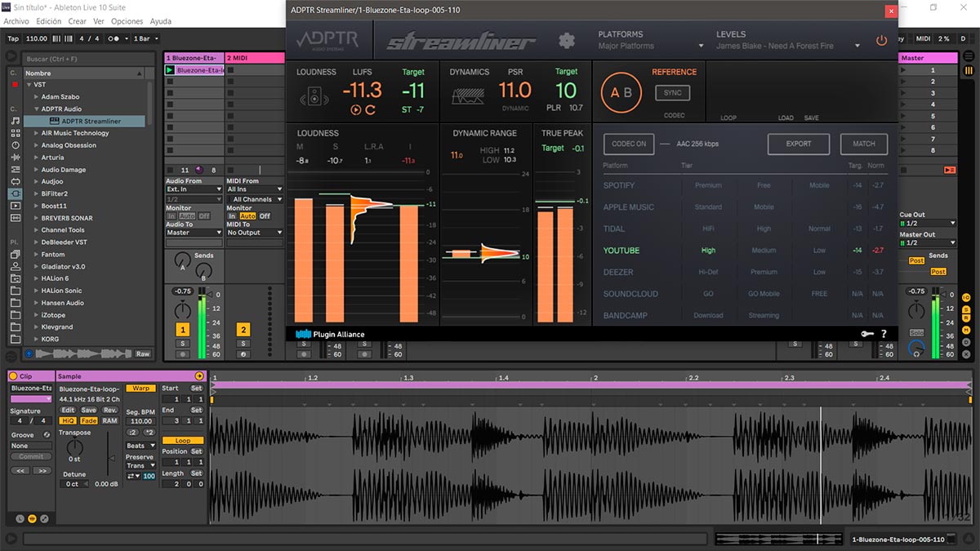Click the sample Rev. button
Screen dimensions: 980x551
point(109,410)
